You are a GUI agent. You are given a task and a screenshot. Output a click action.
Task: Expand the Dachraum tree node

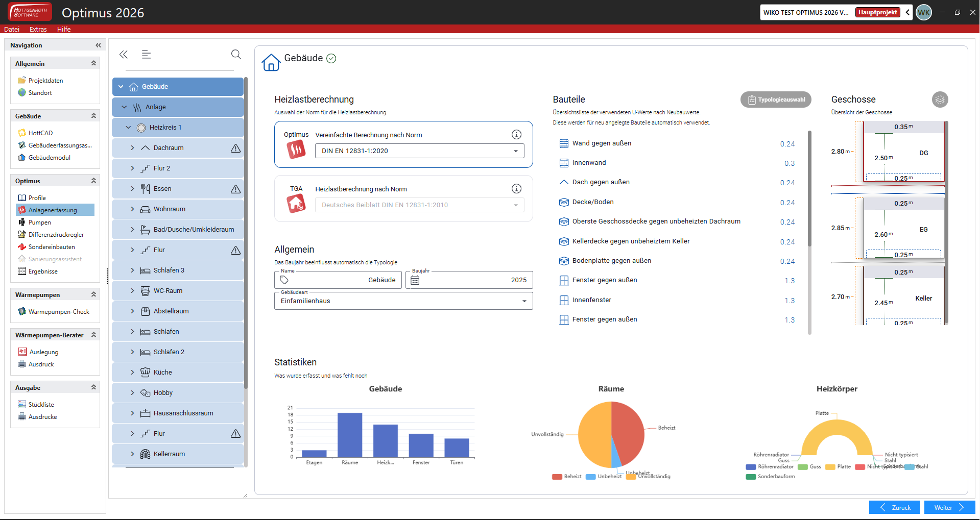(x=132, y=148)
